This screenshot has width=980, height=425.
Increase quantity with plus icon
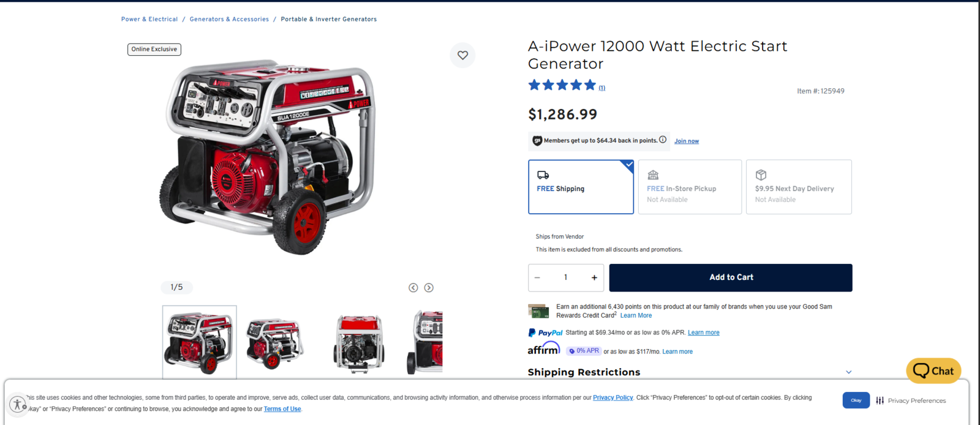coord(594,277)
